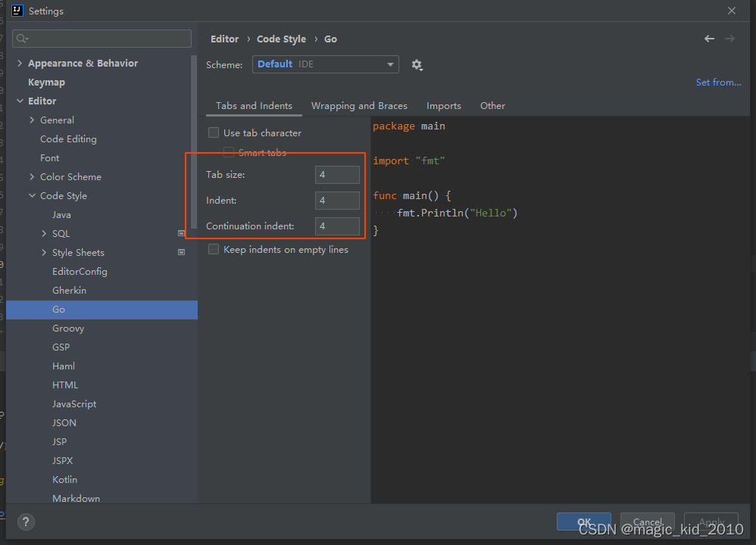Click the IntelliJ logo in the title bar
The image size is (756, 545).
(x=17, y=11)
